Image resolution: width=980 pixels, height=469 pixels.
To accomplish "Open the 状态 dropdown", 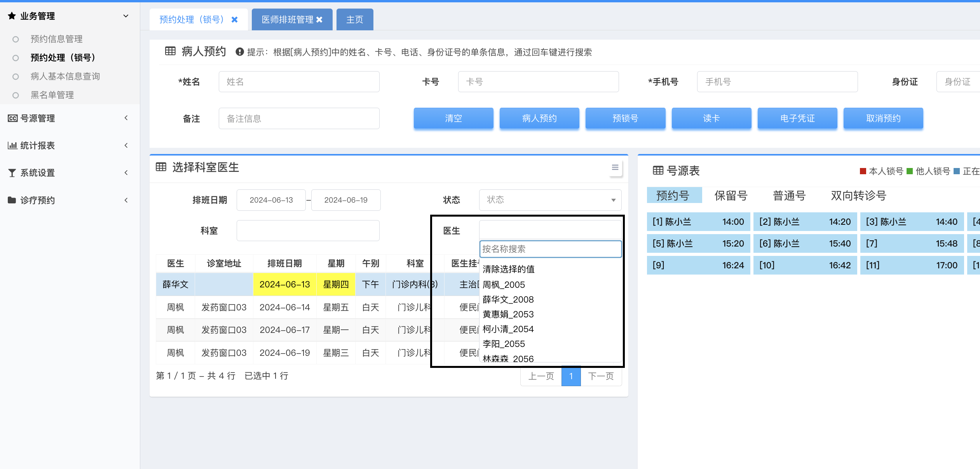I will coord(550,200).
